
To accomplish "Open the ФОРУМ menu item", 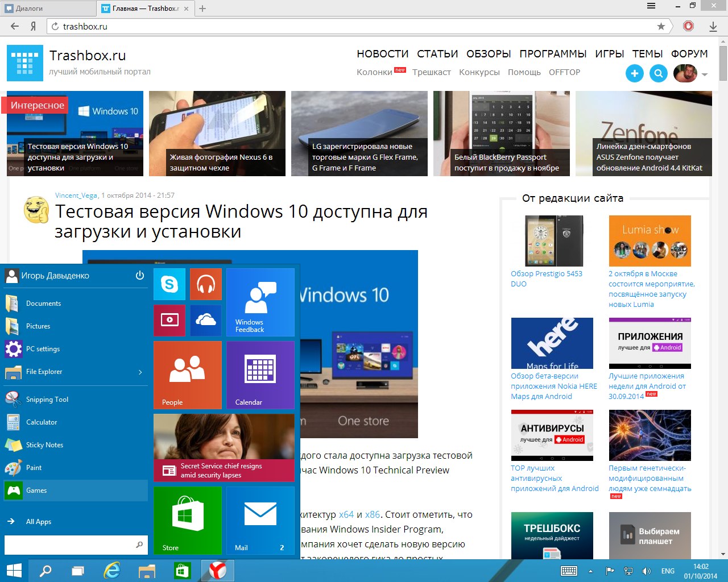I will pos(689,54).
